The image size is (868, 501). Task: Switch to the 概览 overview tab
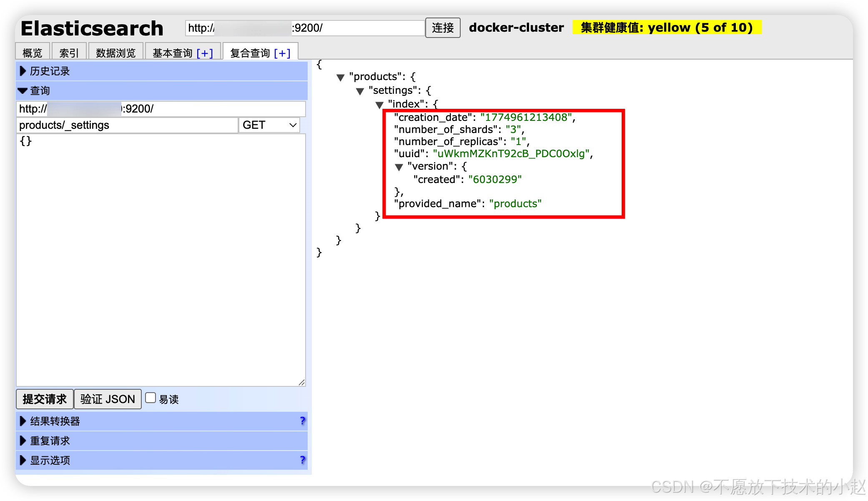(33, 53)
